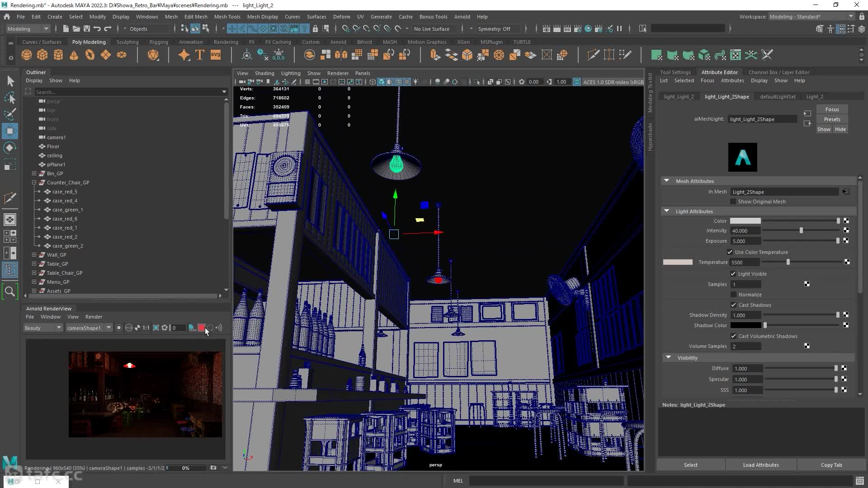The height and width of the screenshot is (488, 868).
Task: Open the Beauty AOV dropdown
Action: click(42, 328)
